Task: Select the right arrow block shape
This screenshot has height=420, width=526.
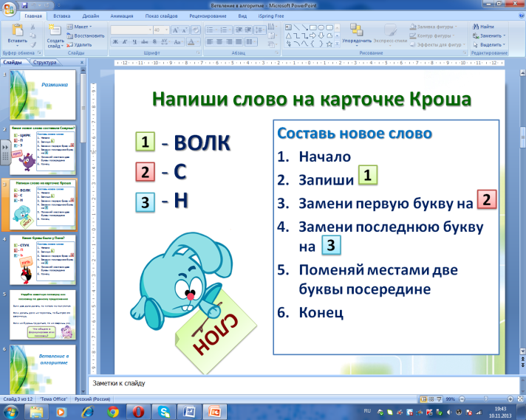Action: (x=313, y=36)
